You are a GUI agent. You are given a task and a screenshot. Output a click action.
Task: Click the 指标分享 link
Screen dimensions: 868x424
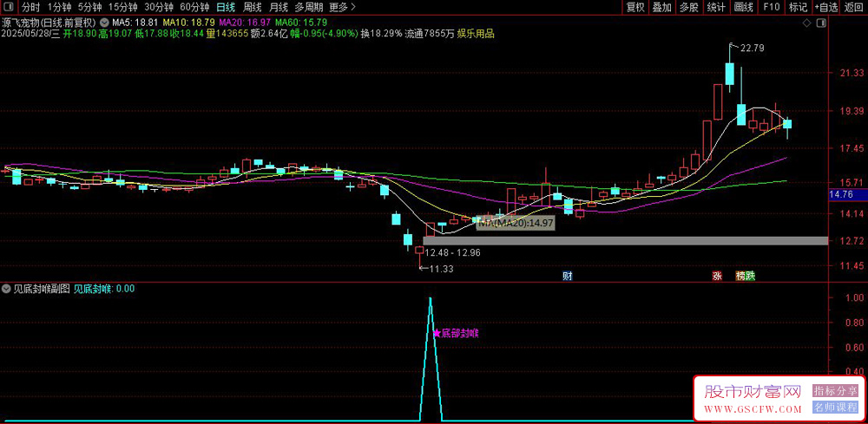pos(835,391)
